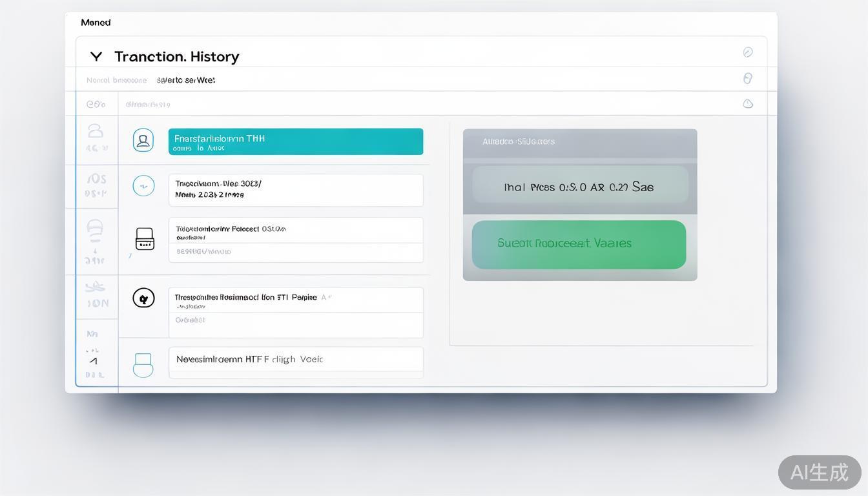Click the user avatar icon beside the teal row
Viewport: 868px width, 496px height.
pyautogui.click(x=143, y=140)
